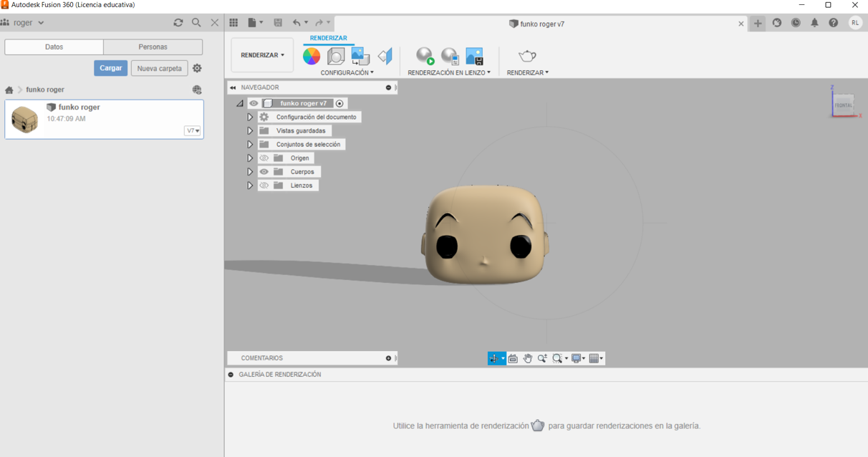Toggle visibility of Lienzos folder
This screenshot has width=868, height=457.
[x=264, y=186]
